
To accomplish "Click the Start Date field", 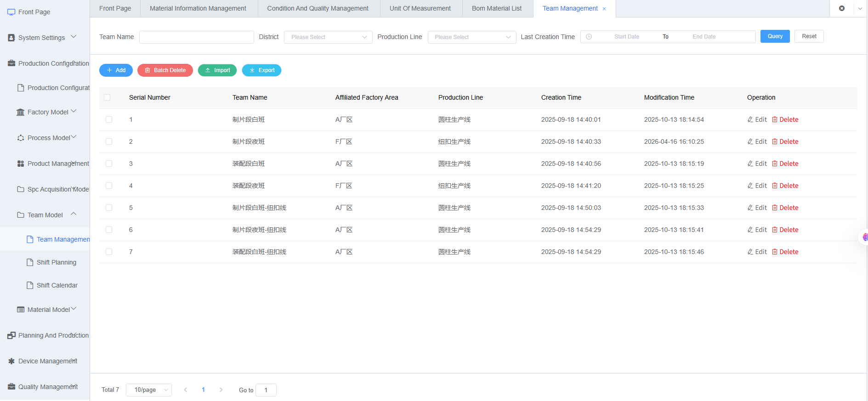I will (x=627, y=37).
